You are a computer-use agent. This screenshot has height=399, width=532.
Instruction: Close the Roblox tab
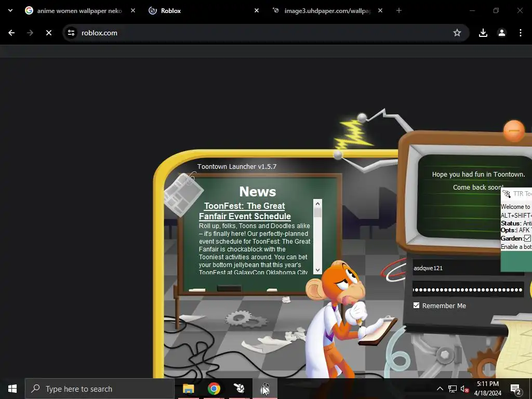click(x=257, y=10)
